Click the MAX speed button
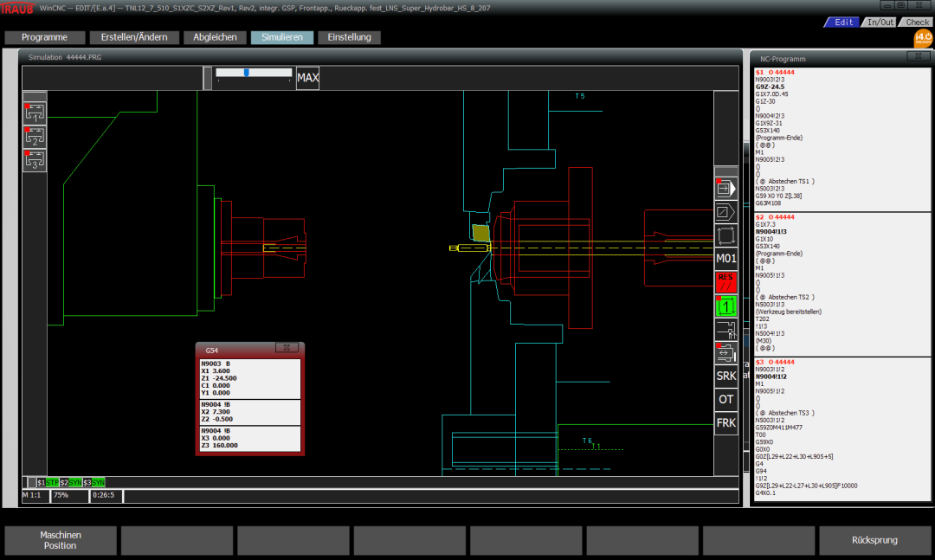The height and width of the screenshot is (560, 935). pyautogui.click(x=307, y=78)
